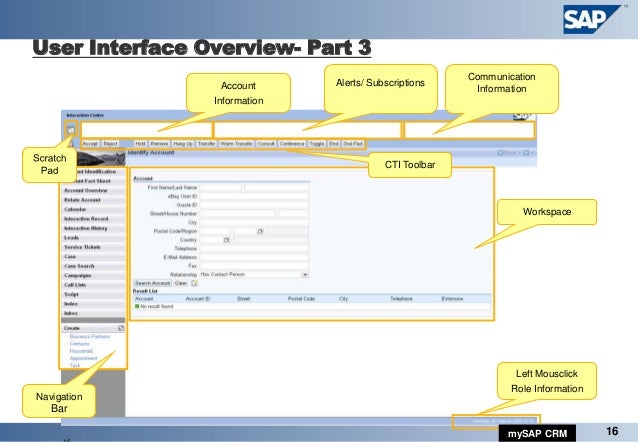Click the Back link beside Identify Account

click(x=507, y=153)
